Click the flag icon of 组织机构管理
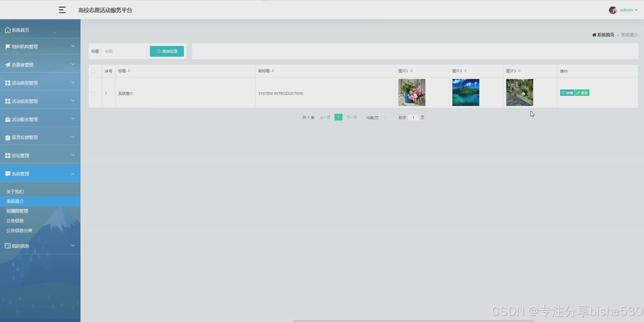This screenshot has height=322, width=644. point(8,46)
